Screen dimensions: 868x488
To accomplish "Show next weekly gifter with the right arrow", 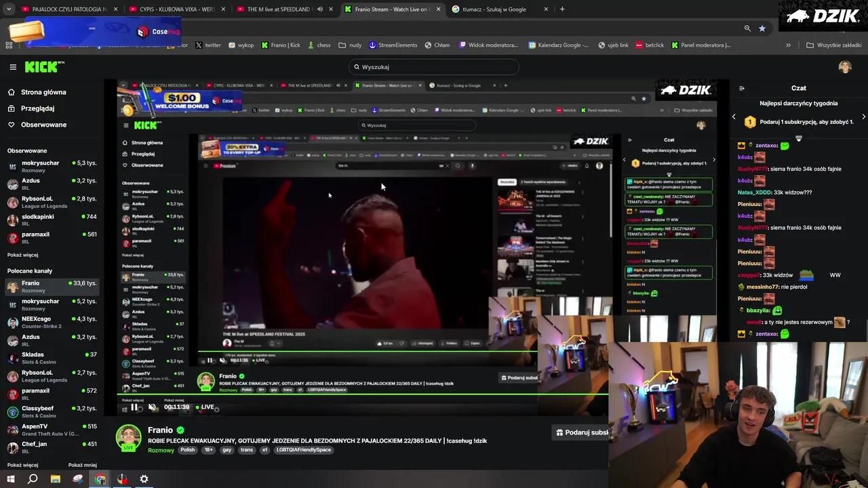I will (x=863, y=117).
